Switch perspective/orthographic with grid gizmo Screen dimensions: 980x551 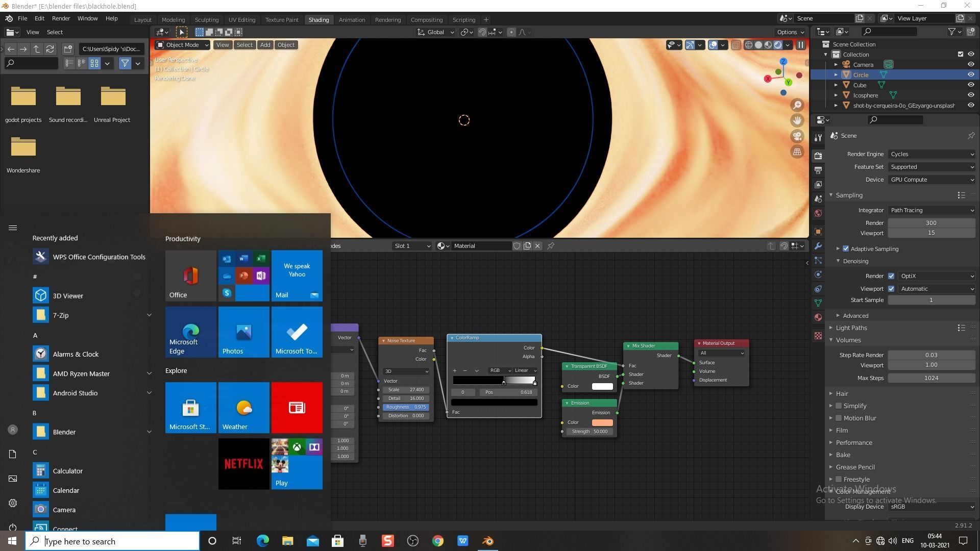[x=797, y=152]
